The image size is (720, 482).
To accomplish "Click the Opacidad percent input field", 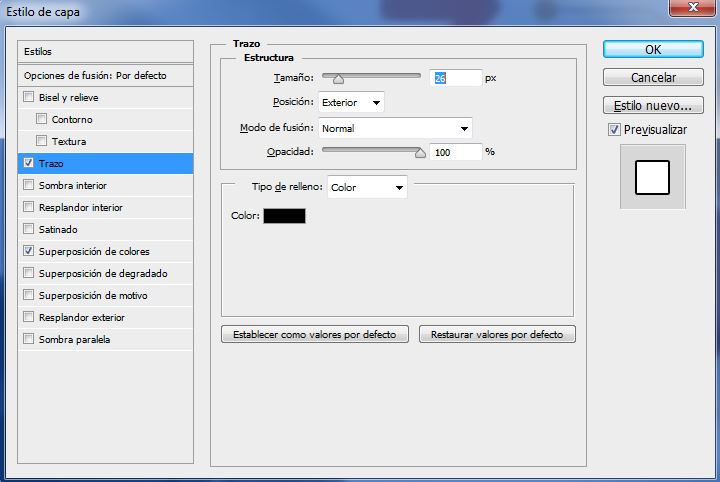I will point(456,152).
